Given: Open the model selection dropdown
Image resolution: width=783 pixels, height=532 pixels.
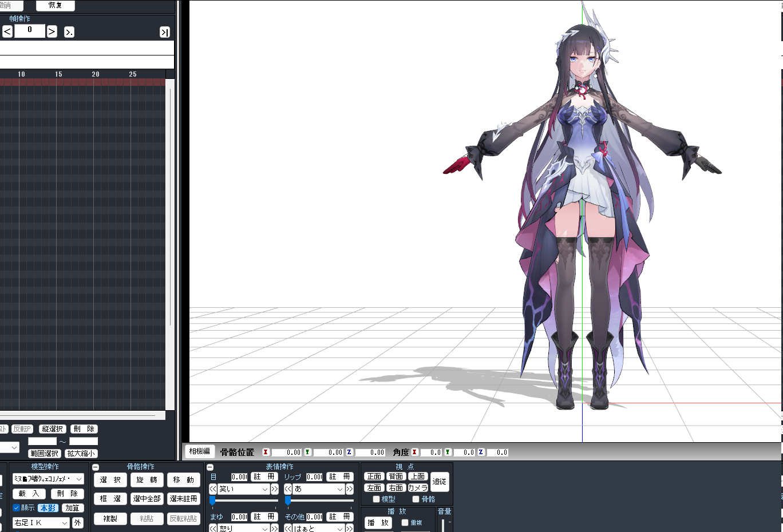Looking at the screenshot, I should (x=48, y=479).
